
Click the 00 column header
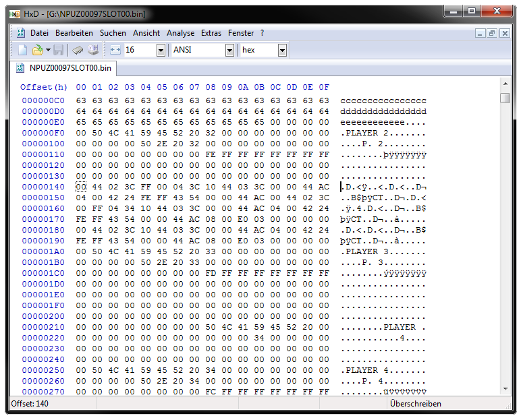[x=81, y=88]
